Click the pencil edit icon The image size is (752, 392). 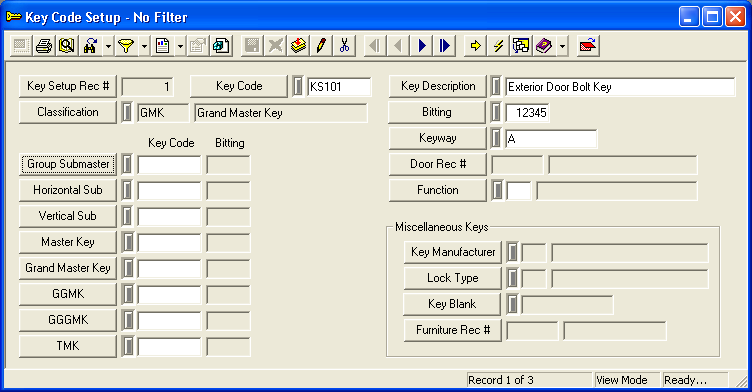point(321,46)
